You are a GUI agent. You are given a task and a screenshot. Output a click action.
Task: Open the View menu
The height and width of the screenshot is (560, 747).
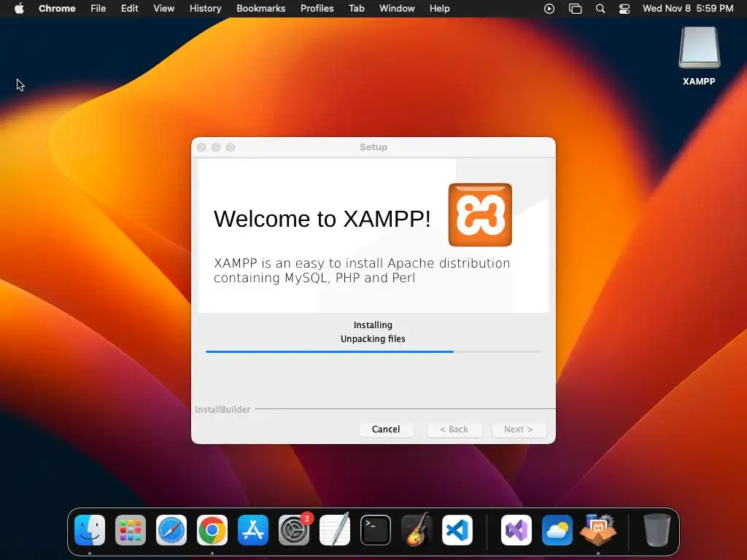(x=163, y=9)
